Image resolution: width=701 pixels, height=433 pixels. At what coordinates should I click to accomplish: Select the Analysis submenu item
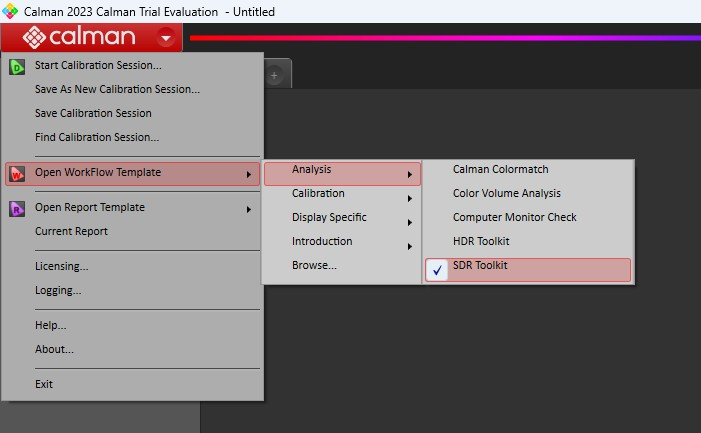[342, 174]
